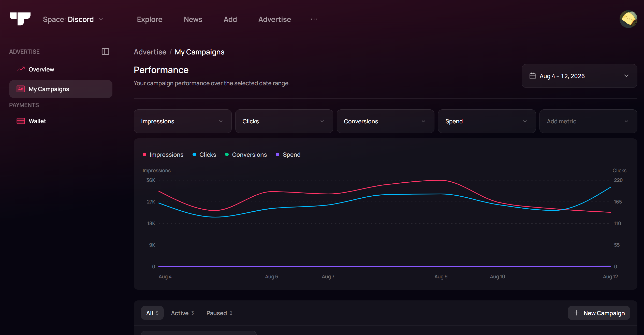
Task: Toggle Clicks series in chart legend
Action: (204, 155)
